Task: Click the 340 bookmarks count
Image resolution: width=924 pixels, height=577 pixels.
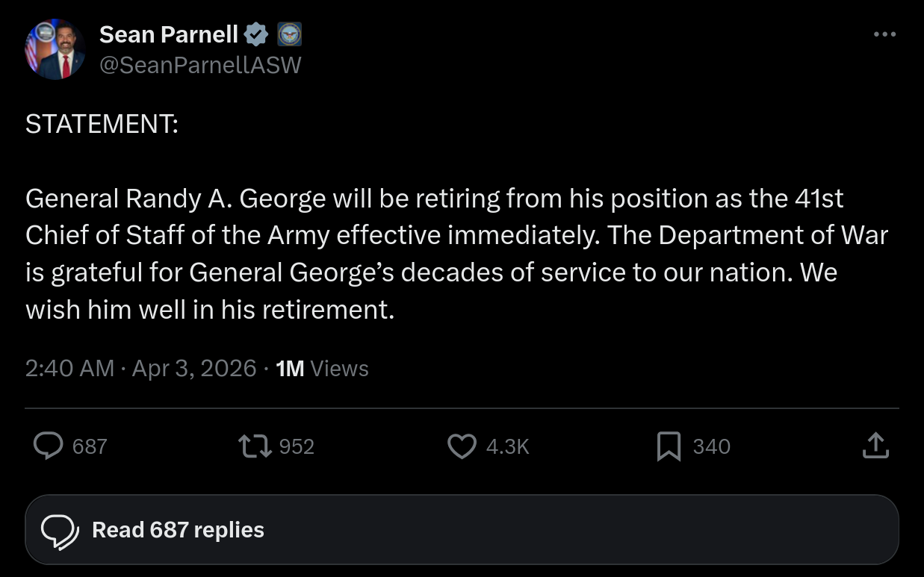Action: pyautogui.click(x=711, y=446)
